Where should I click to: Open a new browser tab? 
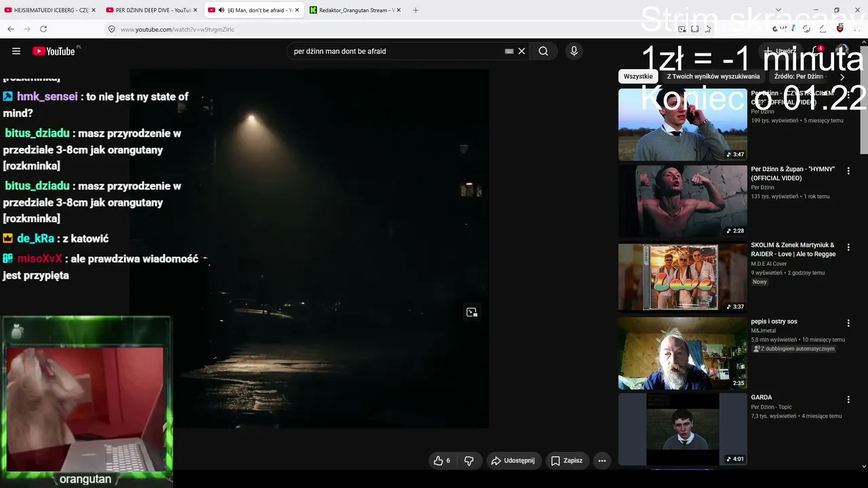tap(416, 10)
